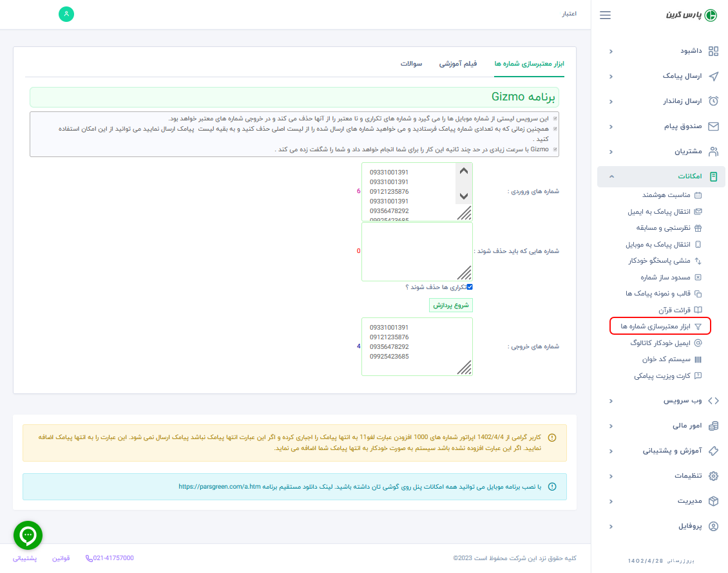This screenshot has width=728, height=573.
Task: Click the copy icon for قالب و نمونه پیامک ها
Action: pyautogui.click(x=698, y=294)
